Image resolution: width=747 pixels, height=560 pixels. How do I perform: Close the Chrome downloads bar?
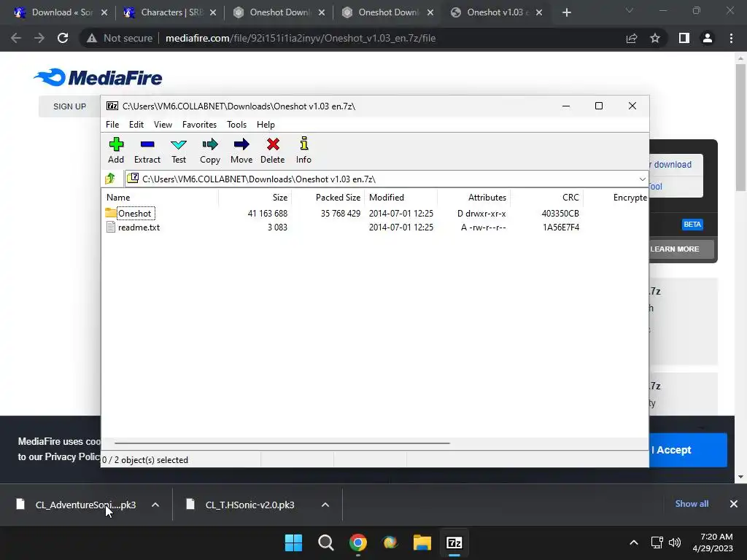click(x=734, y=504)
